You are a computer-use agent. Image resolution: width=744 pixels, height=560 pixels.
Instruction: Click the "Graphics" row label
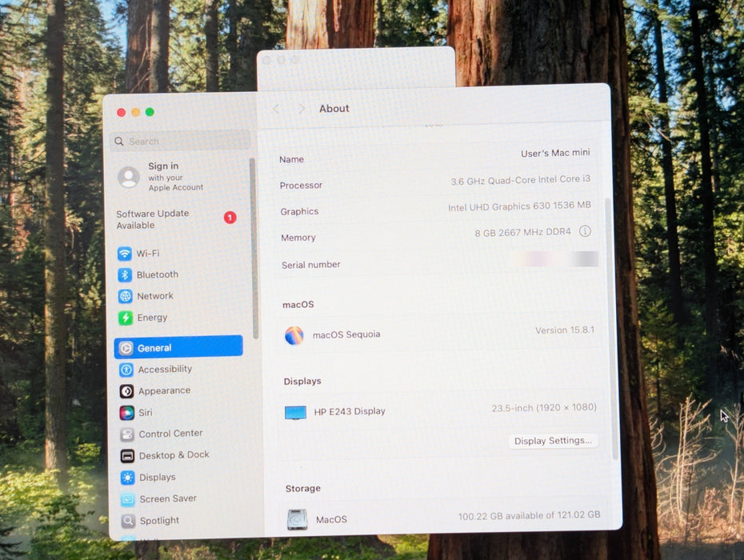point(299,212)
